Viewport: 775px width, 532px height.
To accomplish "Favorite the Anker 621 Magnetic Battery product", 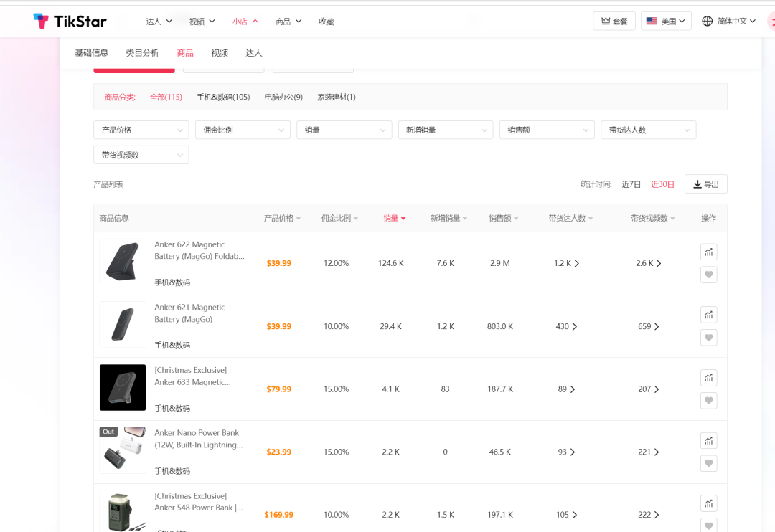I will tap(709, 338).
